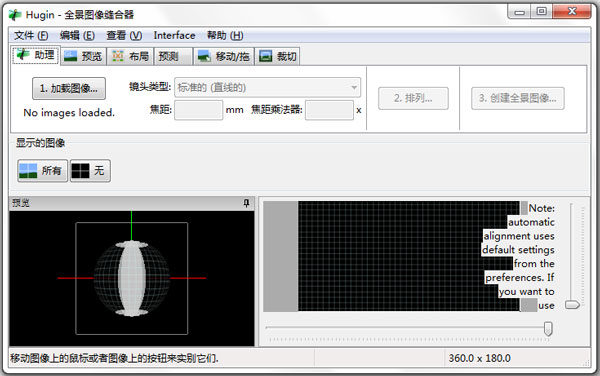Click the No images loaded. text
Image resolution: width=600 pixels, height=376 pixels.
coord(69,112)
